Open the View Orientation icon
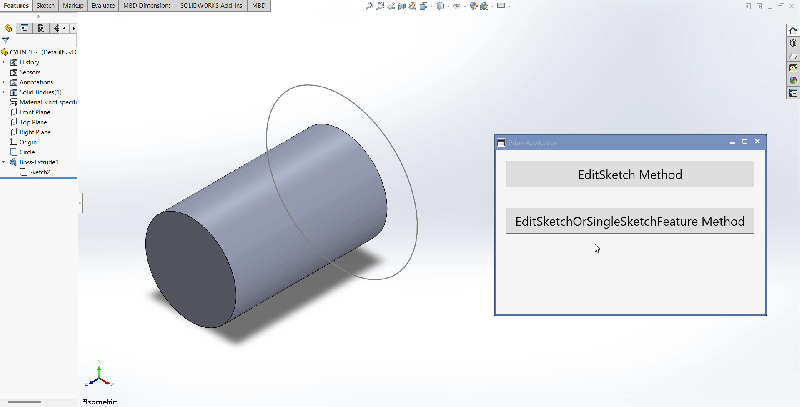 pos(423,6)
